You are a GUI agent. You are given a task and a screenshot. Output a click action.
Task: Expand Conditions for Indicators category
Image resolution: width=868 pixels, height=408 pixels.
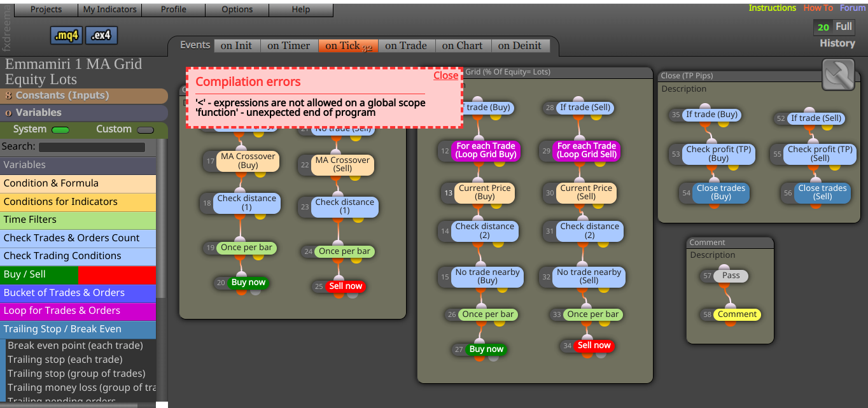(78, 202)
